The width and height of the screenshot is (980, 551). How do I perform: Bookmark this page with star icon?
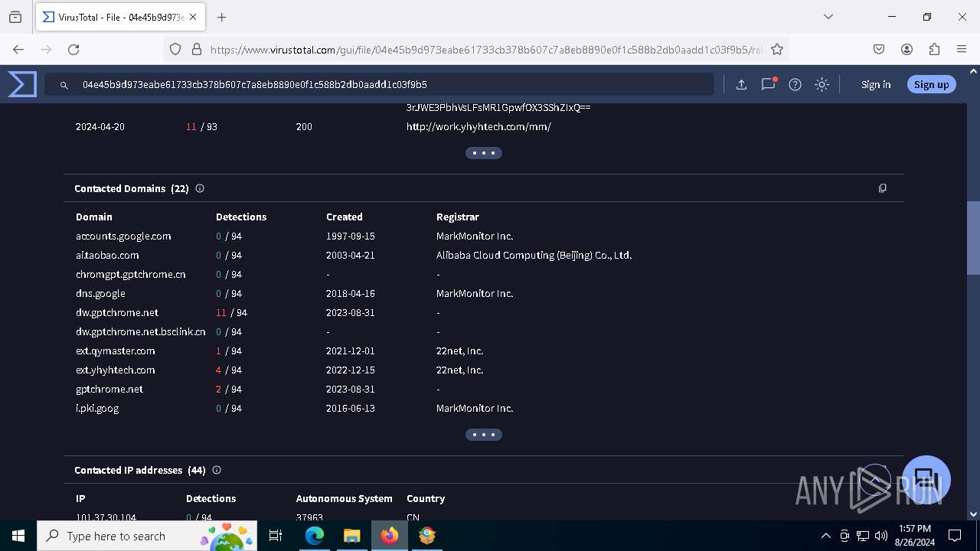pos(777,49)
